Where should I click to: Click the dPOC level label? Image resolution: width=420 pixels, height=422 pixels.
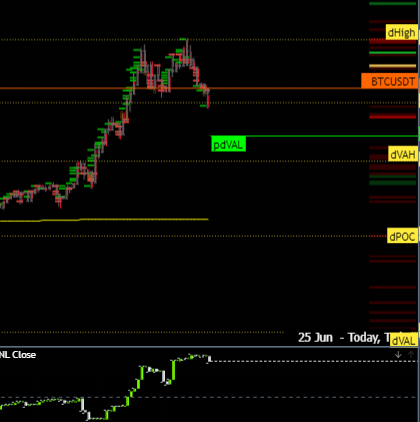pyautogui.click(x=402, y=236)
